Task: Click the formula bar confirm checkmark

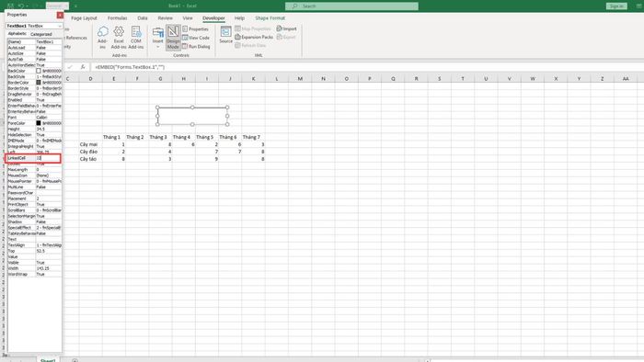Action: click(70, 67)
